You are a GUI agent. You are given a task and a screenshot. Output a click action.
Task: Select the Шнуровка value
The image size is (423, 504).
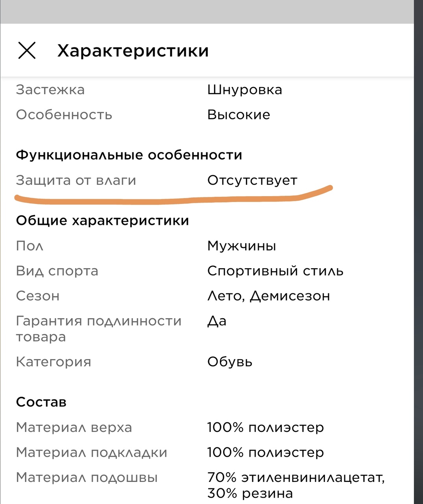tap(245, 90)
